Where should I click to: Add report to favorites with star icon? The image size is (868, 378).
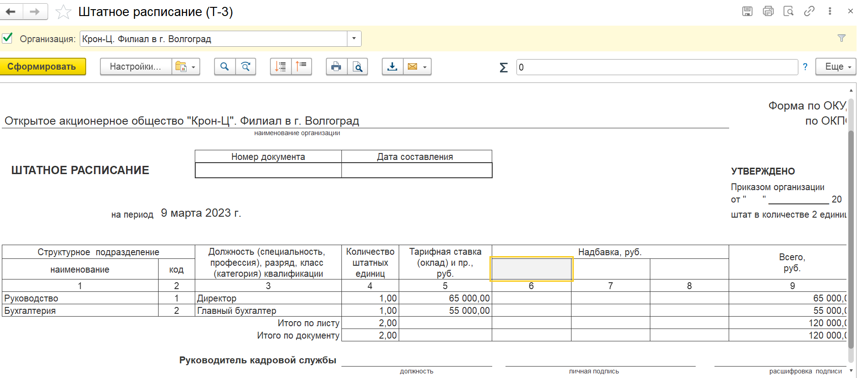pyautogui.click(x=63, y=12)
